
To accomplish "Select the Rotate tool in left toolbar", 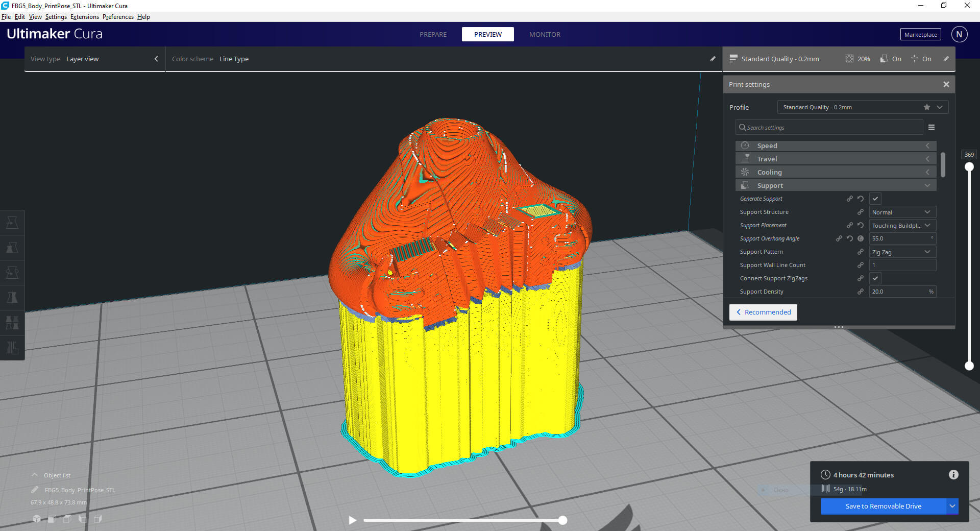I will (x=12, y=273).
